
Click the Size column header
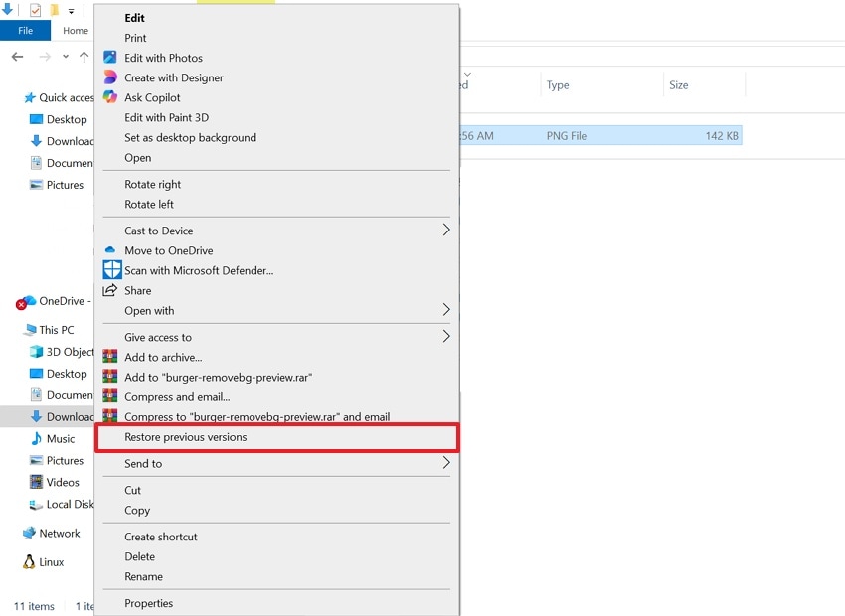pyautogui.click(x=678, y=84)
